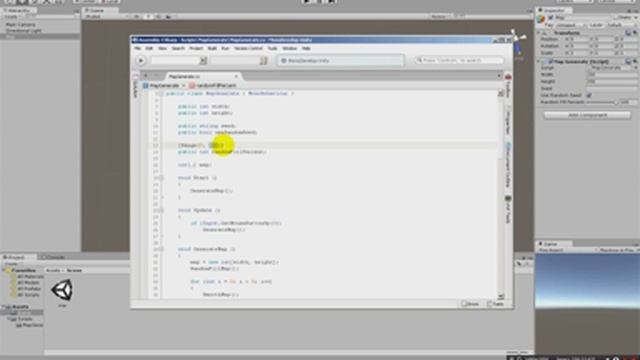Select All Prefabs in Favorites
The height and width of the screenshot is (360, 640).
28,289
